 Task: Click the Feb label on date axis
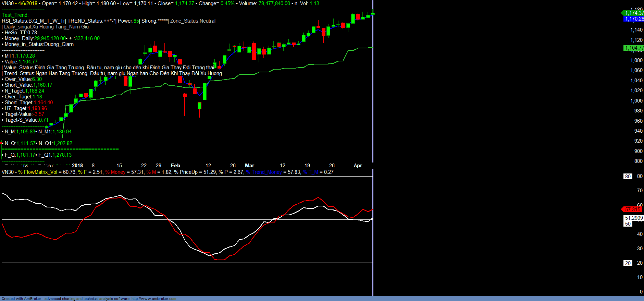(175, 166)
